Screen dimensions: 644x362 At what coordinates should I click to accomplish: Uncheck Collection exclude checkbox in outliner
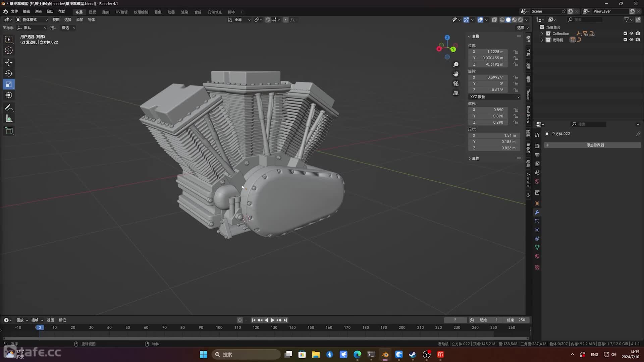[x=625, y=34]
